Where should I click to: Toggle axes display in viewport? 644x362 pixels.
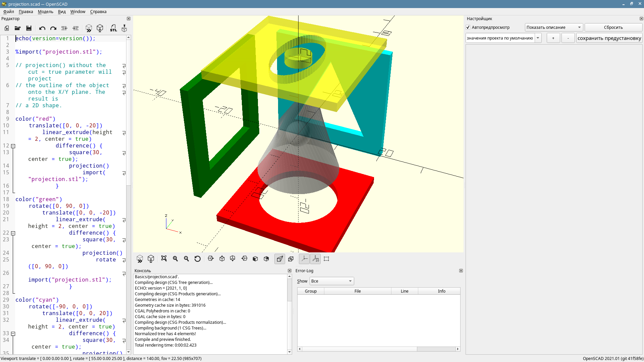(304, 259)
